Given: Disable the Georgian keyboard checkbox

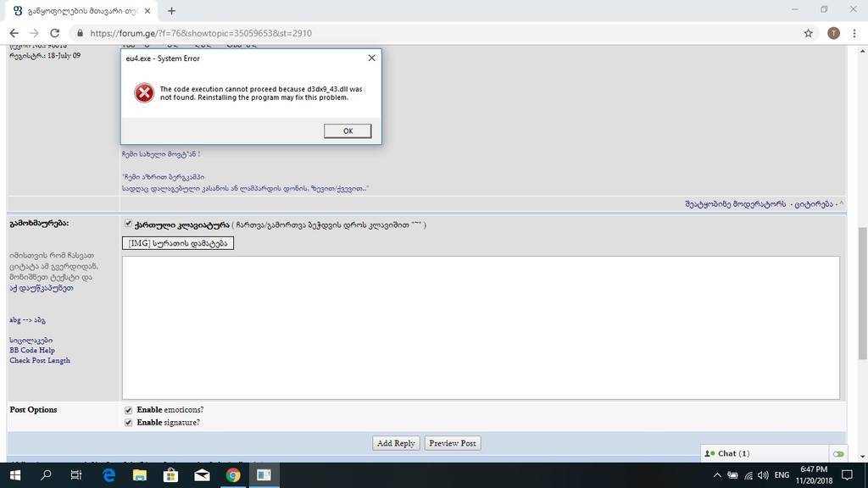Looking at the screenshot, I should [x=128, y=225].
